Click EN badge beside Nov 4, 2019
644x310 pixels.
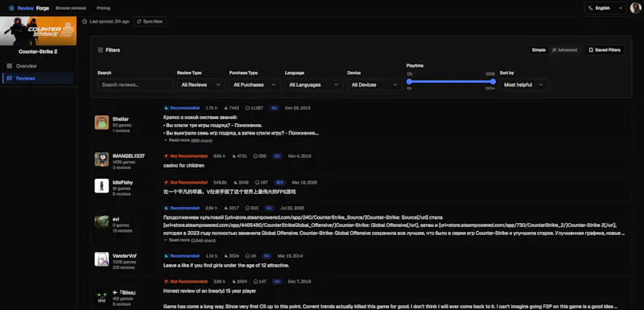(277, 156)
